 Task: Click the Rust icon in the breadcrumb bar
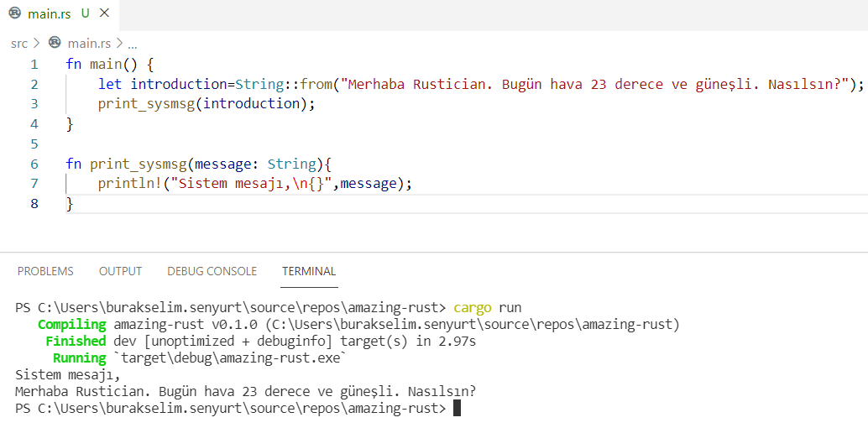[x=55, y=43]
